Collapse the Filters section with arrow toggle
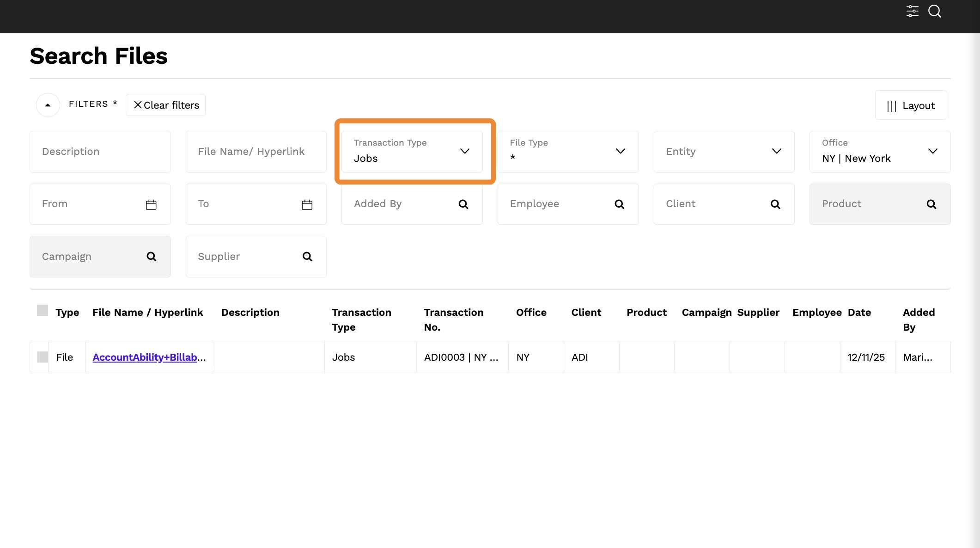Viewport: 980px width, 548px height. click(x=48, y=105)
